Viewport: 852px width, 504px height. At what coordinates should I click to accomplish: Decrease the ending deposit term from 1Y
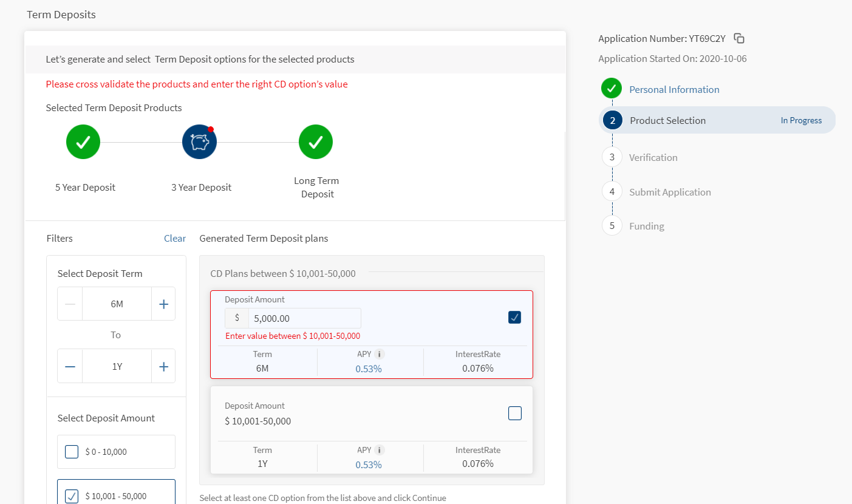pyautogui.click(x=70, y=366)
